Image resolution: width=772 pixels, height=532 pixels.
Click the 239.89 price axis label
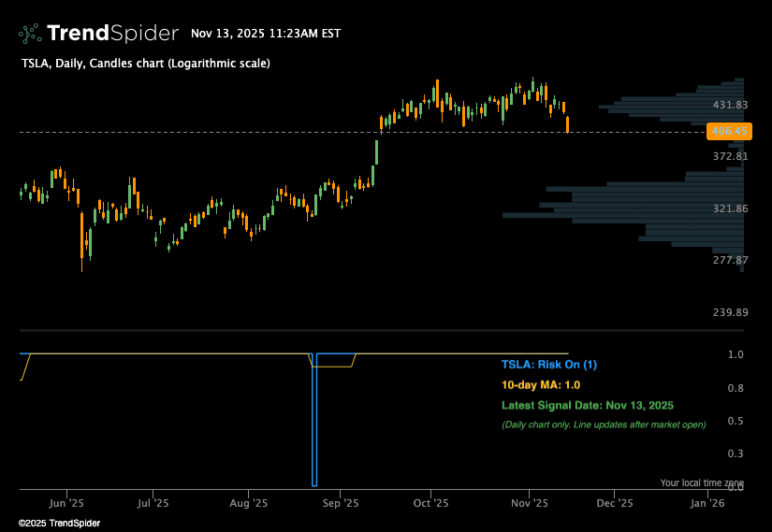730,312
